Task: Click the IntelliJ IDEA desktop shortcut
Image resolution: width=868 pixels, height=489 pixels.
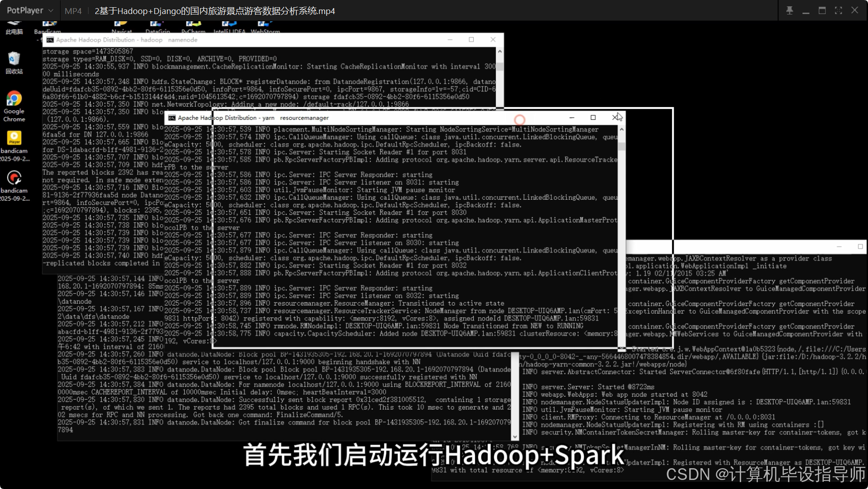Action: 229,26
